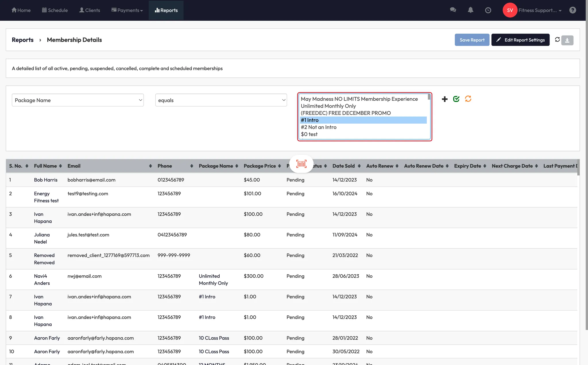Reset filters using orange refresh icon
Screen dimensions: 588x365
(x=468, y=99)
